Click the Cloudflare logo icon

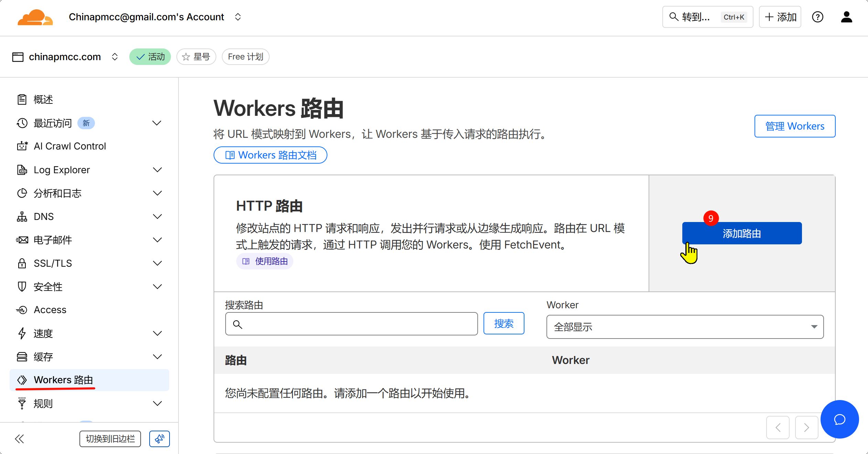35,17
